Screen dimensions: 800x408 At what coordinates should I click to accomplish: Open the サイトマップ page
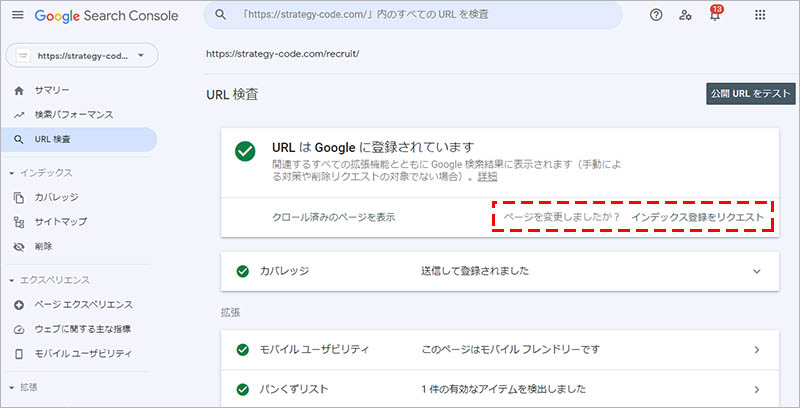click(x=60, y=221)
